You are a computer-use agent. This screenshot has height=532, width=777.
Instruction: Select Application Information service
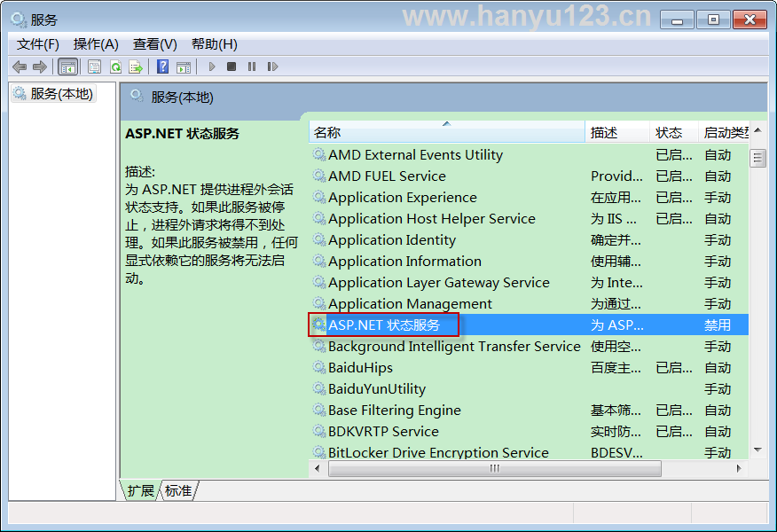click(529, 262)
